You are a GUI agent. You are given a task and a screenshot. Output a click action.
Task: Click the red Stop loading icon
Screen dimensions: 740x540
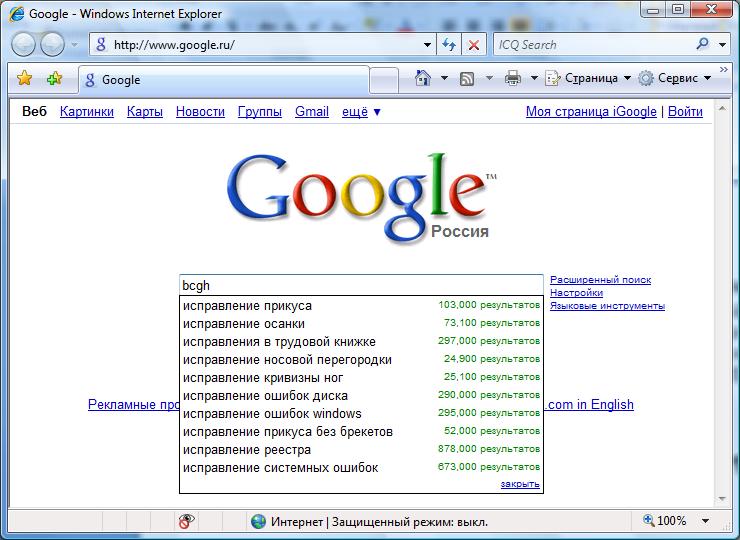[x=474, y=45]
